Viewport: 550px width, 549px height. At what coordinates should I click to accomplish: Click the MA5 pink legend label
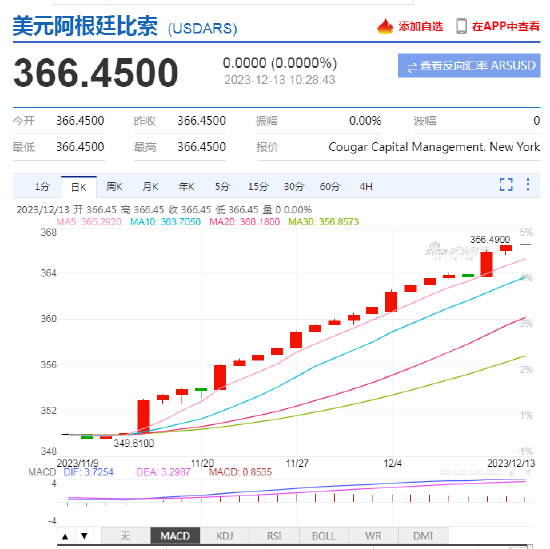(x=89, y=222)
